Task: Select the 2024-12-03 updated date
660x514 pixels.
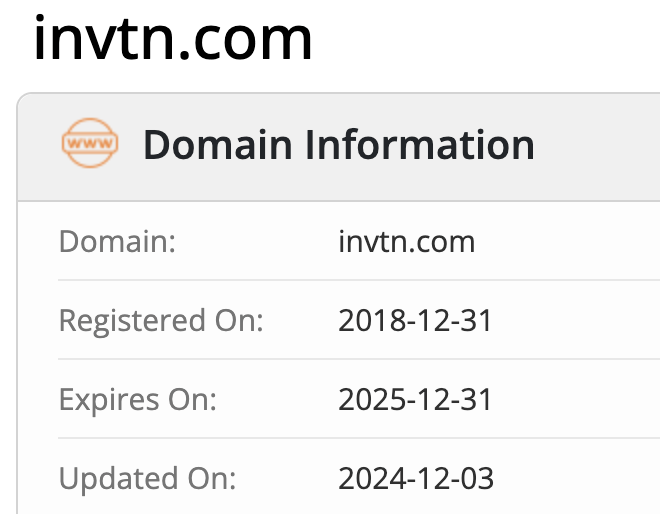Action: [x=416, y=479]
